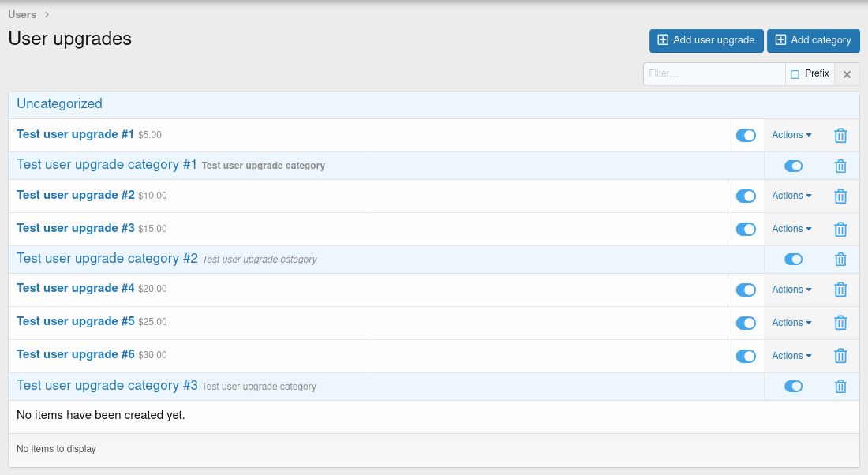Click trash icon for Test user upgrade #3

[840, 230]
